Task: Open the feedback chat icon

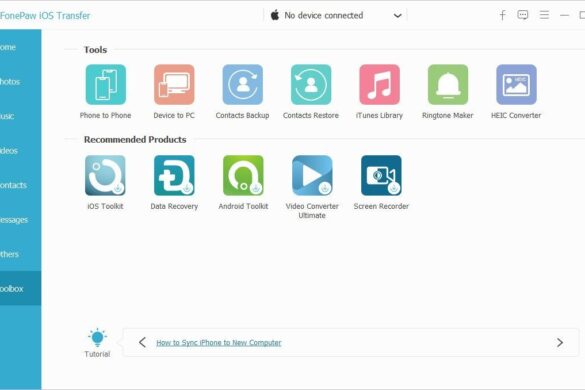Action: coord(523,15)
